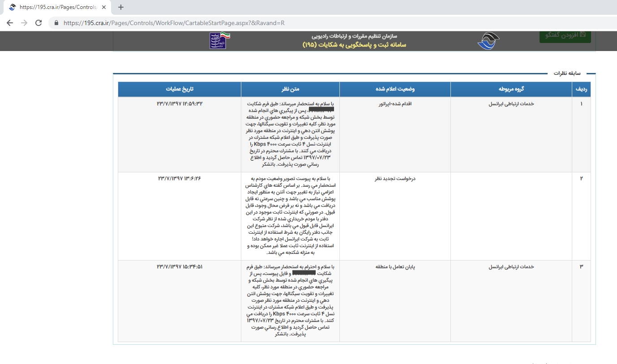Image resolution: width=617 pixels, height=364 pixels.
Task: Click the ministry emblem logo in header
Action: tap(220, 40)
